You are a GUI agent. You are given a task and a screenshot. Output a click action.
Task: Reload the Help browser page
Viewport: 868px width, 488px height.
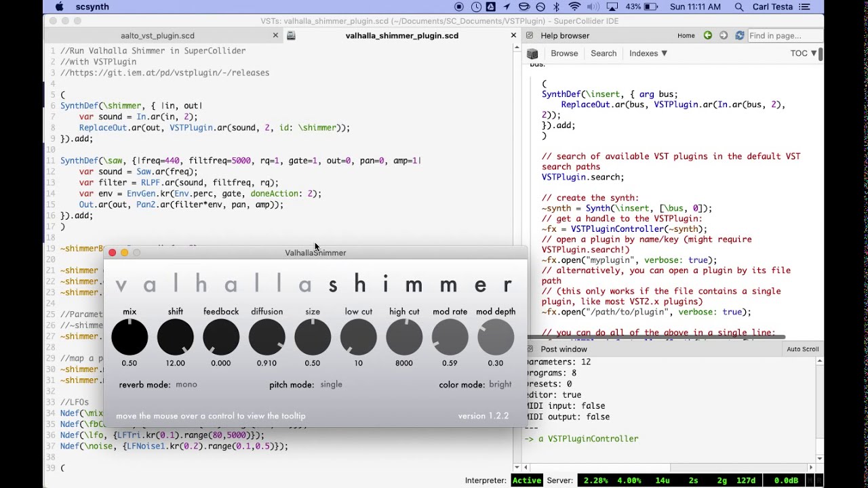(x=739, y=35)
